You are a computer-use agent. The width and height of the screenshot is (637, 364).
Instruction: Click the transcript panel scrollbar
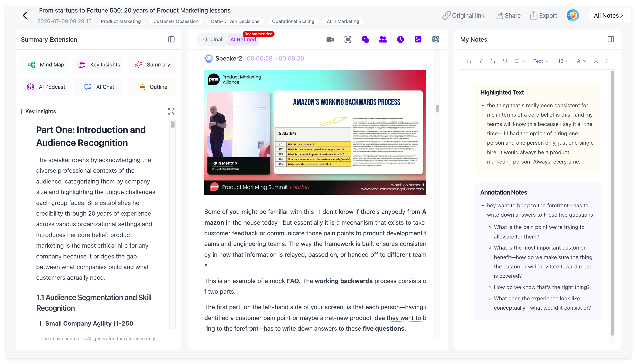click(x=437, y=109)
